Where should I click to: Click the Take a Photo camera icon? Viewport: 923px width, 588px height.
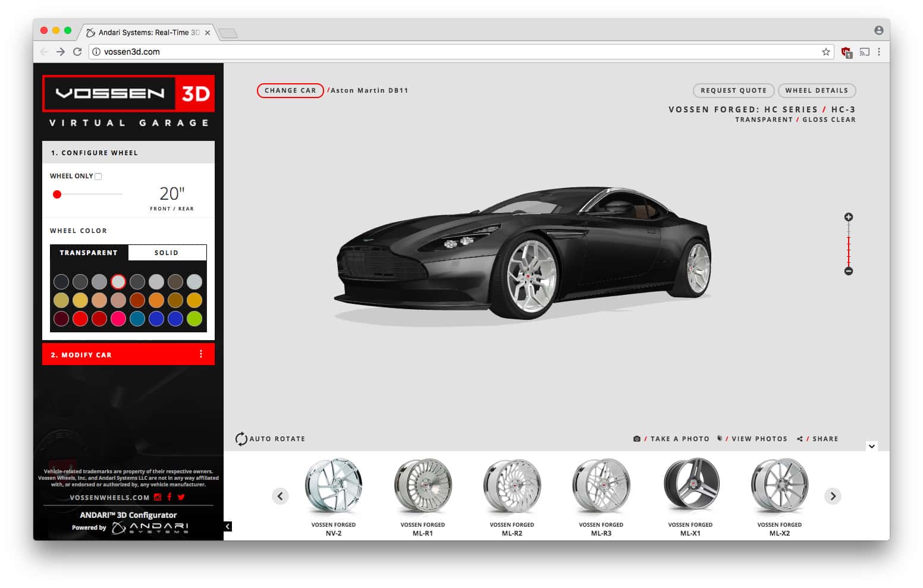tap(636, 438)
